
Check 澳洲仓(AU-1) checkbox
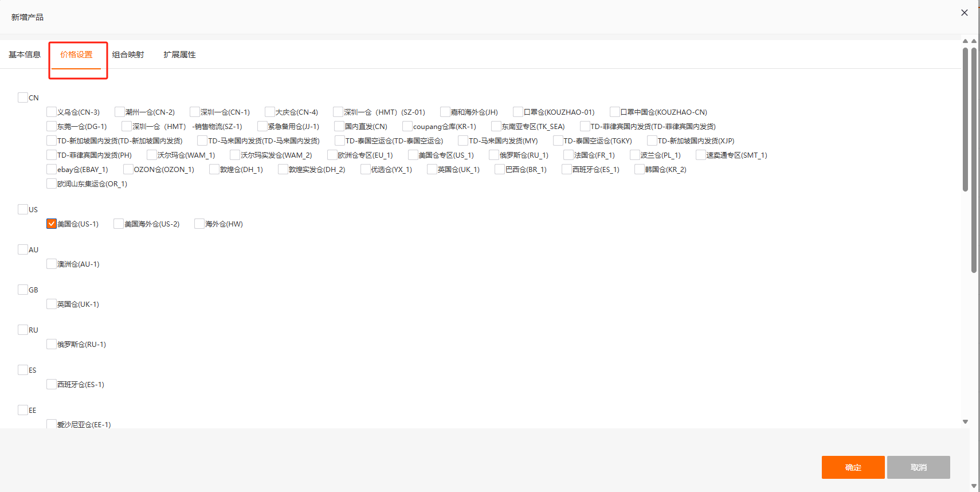click(52, 264)
